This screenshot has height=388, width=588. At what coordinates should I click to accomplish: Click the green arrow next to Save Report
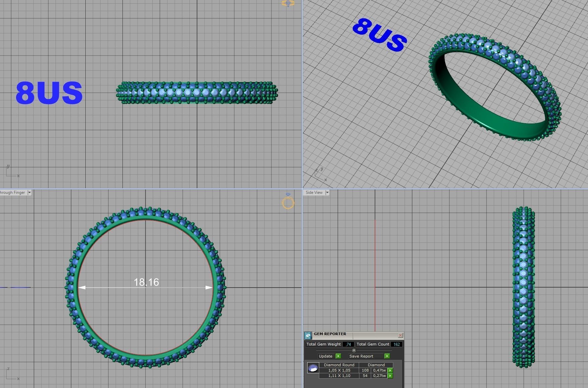(387, 356)
